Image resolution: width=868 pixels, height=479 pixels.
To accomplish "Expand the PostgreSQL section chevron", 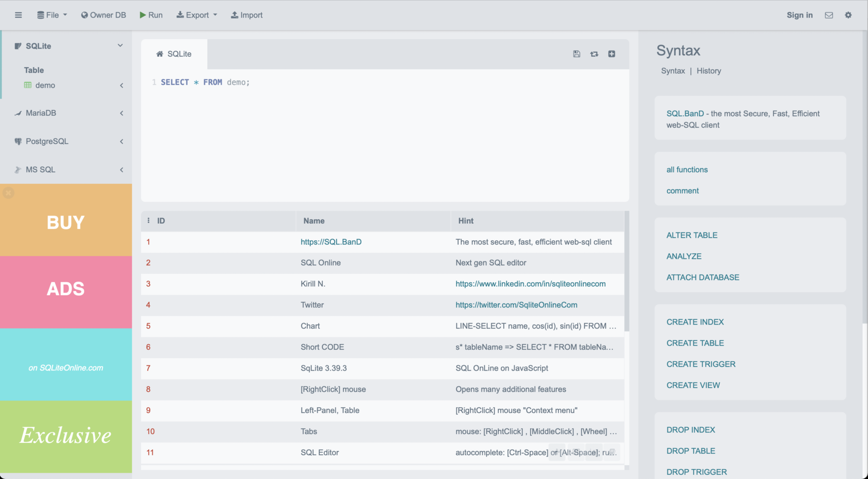I will tap(121, 142).
